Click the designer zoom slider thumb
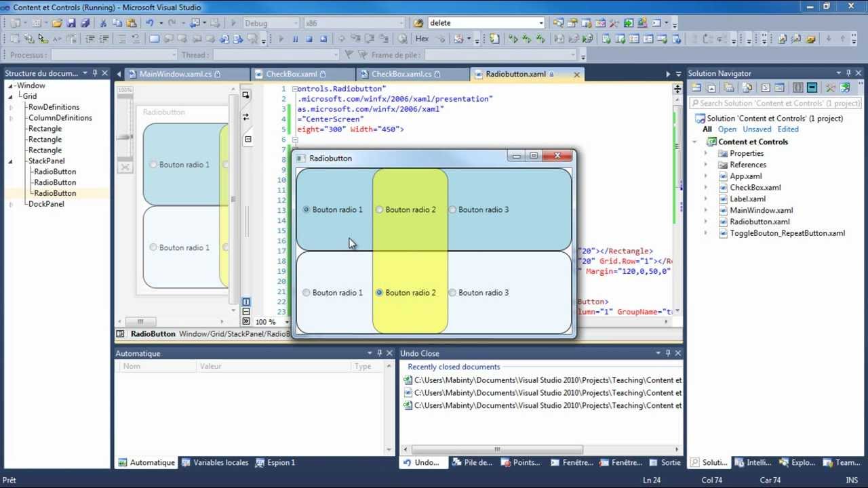 pyautogui.click(x=125, y=137)
